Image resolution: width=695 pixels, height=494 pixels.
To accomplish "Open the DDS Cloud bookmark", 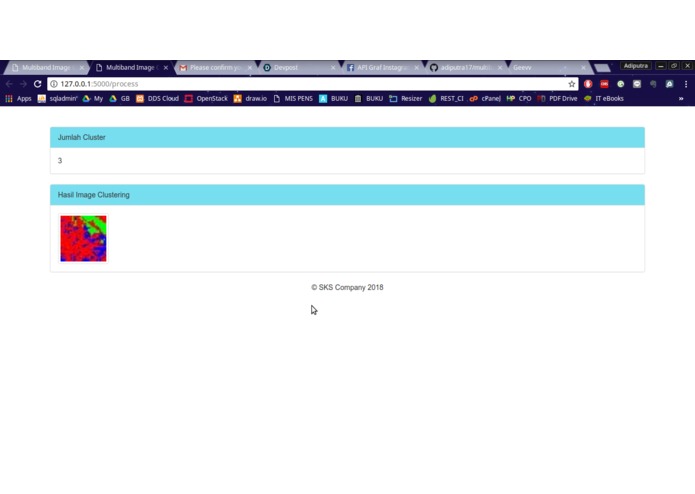I will point(157,98).
